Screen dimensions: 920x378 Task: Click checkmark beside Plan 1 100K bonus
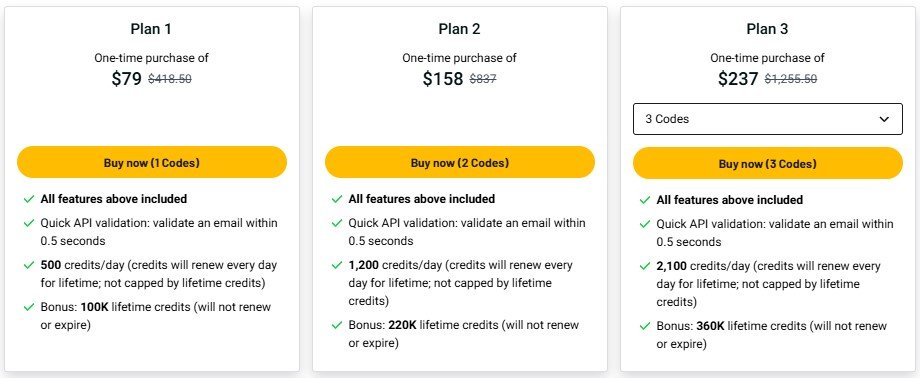[29, 307]
